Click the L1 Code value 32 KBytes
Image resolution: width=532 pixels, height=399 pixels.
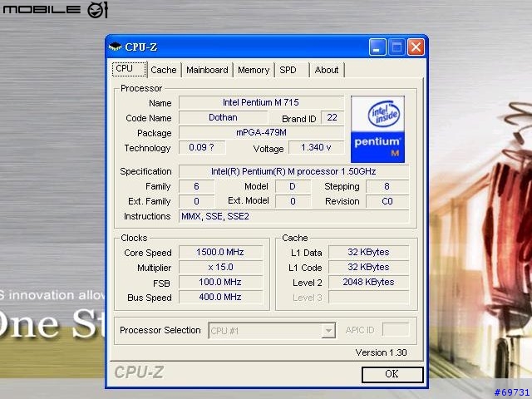point(368,267)
